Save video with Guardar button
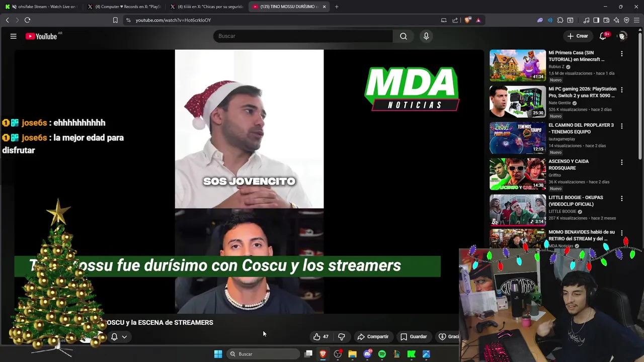 414,336
